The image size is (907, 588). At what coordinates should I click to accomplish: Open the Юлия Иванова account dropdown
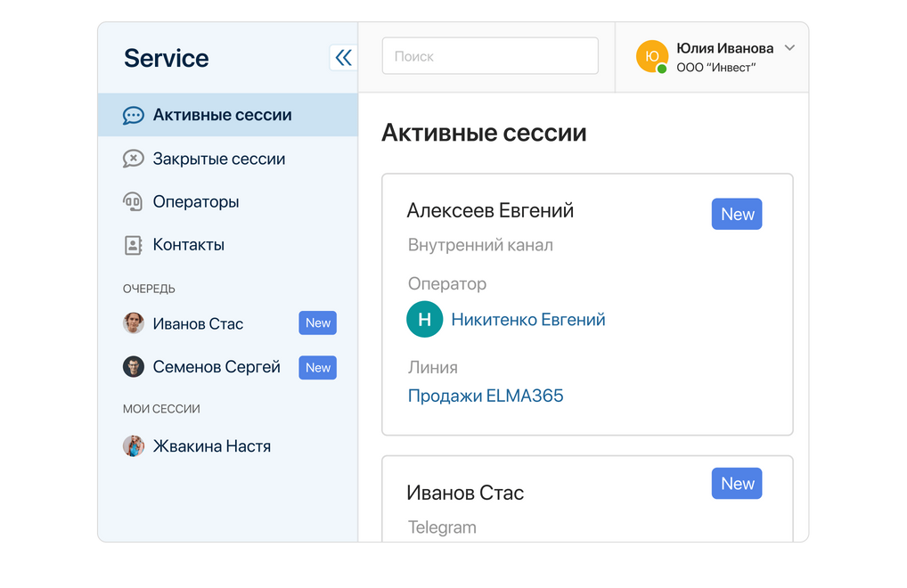click(789, 48)
